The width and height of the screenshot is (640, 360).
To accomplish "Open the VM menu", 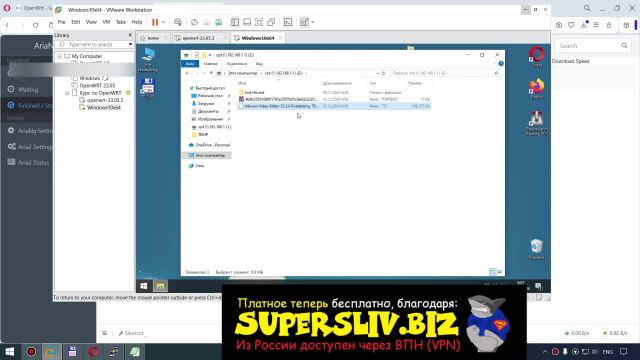I will [106, 22].
